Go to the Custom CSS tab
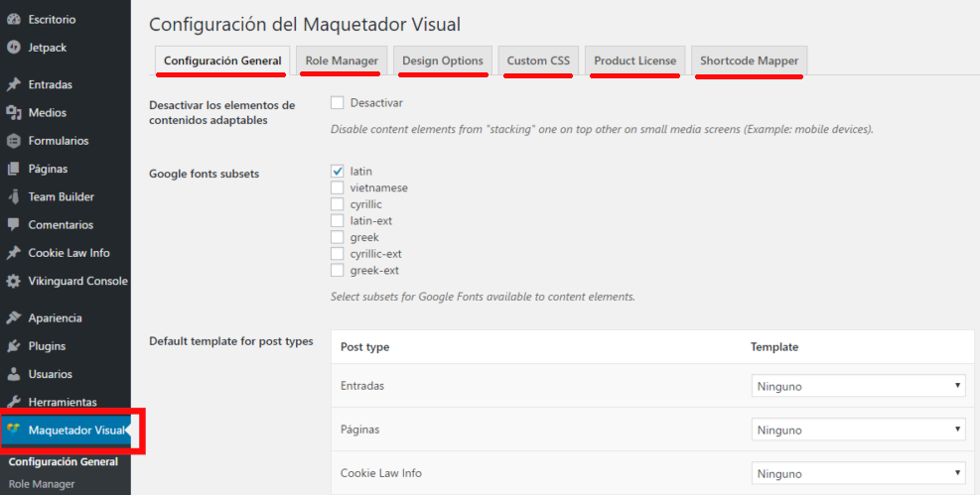The width and height of the screenshot is (980, 495). [538, 61]
